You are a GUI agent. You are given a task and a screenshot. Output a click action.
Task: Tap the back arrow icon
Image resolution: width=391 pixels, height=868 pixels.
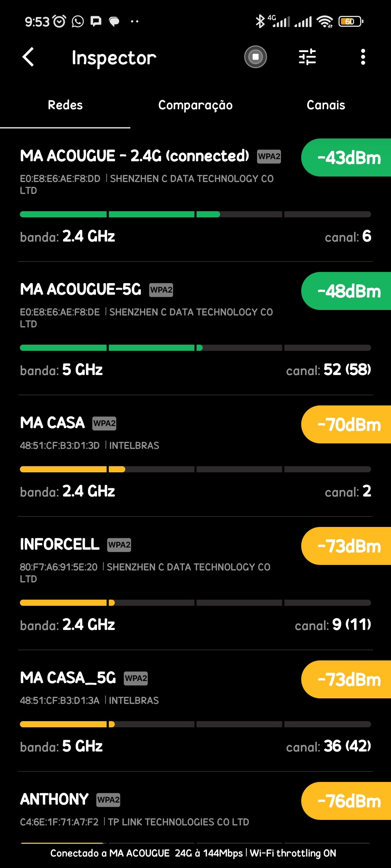point(28,57)
